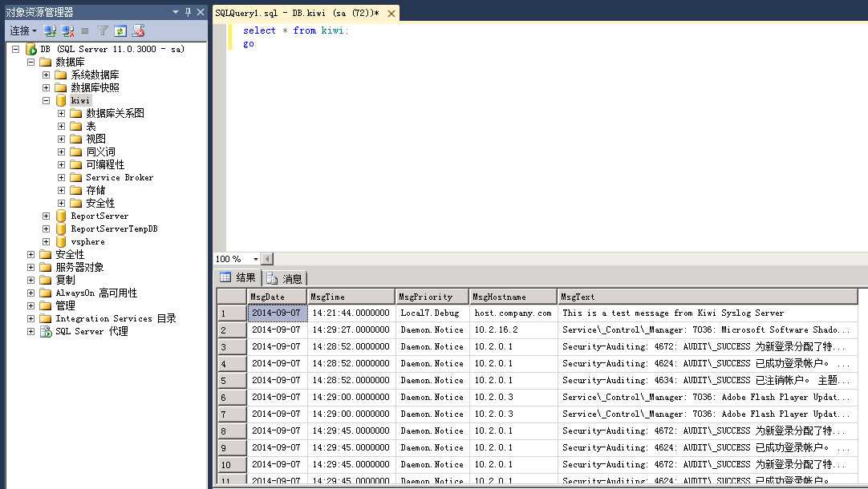The height and width of the screenshot is (489, 868).
Task: Click the ReportServerTempDB database icon
Action: click(x=61, y=228)
